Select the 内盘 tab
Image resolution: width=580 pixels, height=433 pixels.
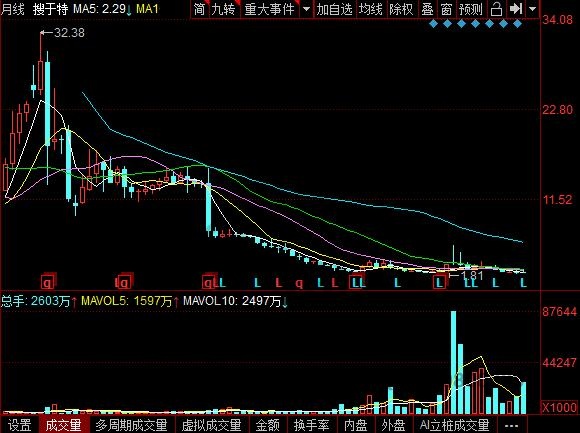click(x=355, y=425)
